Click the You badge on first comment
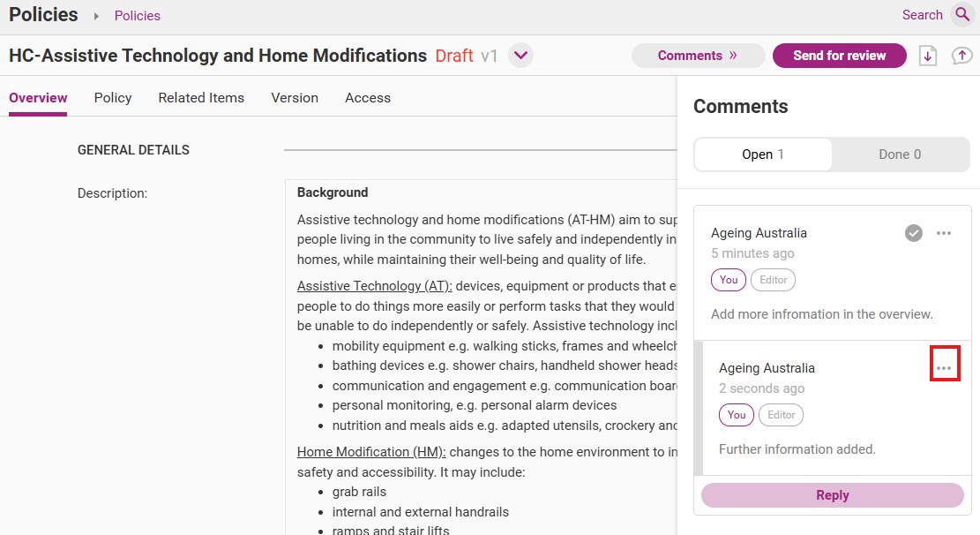The image size is (980, 535). (x=728, y=280)
